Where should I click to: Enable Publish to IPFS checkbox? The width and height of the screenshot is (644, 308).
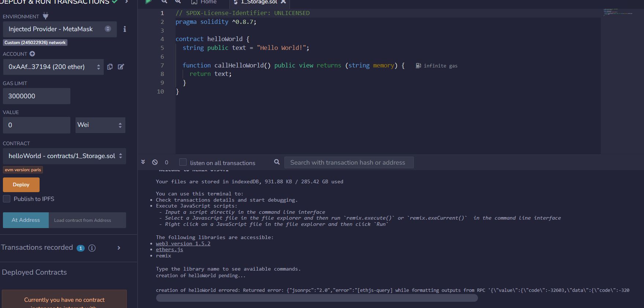(7, 199)
